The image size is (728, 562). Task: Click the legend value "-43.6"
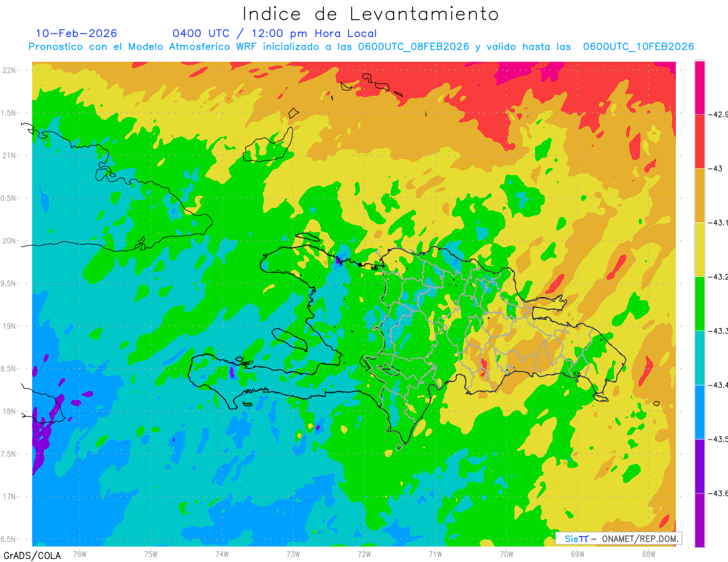point(719,493)
